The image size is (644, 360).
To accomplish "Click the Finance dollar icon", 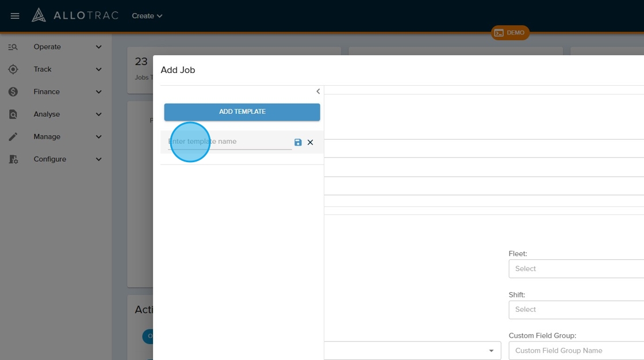I will tap(13, 92).
